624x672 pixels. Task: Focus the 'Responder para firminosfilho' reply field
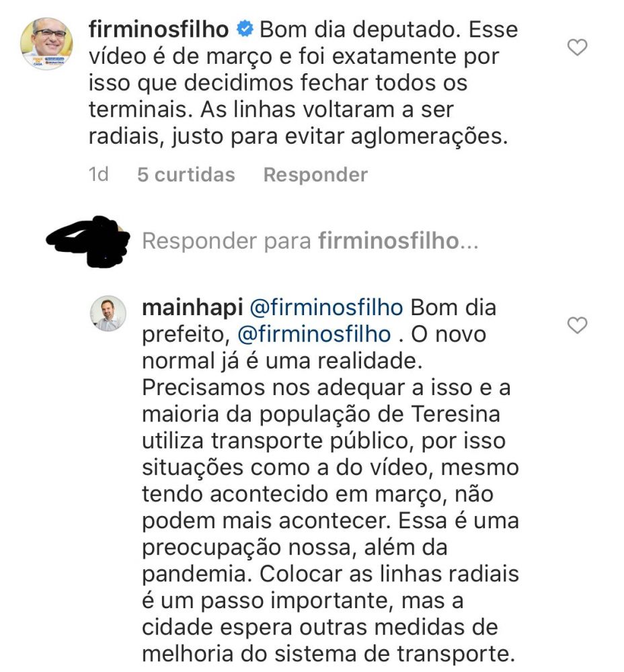pyautogui.click(x=310, y=241)
